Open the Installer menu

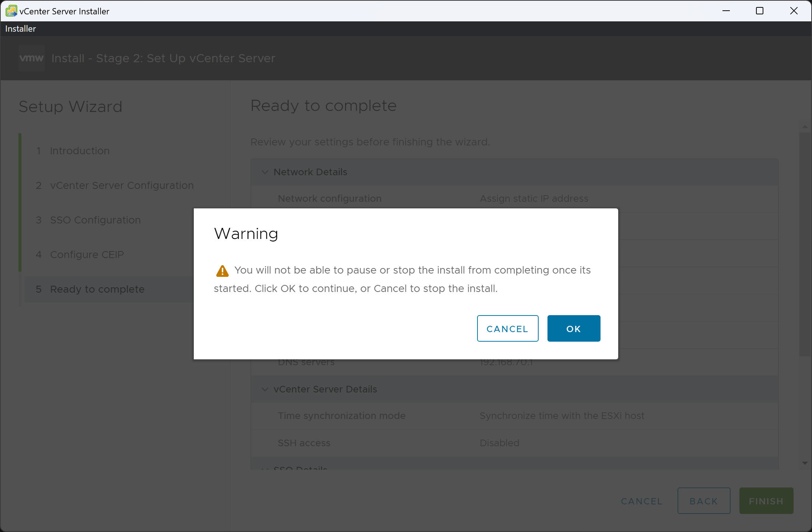[21, 29]
